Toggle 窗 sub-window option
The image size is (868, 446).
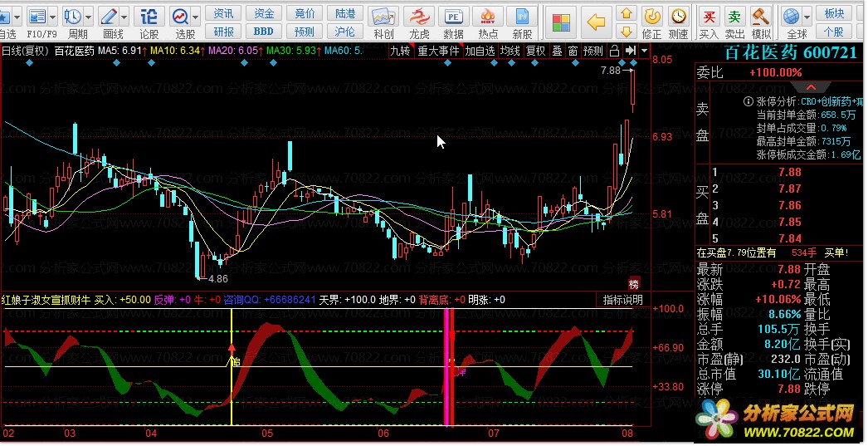click(x=573, y=51)
